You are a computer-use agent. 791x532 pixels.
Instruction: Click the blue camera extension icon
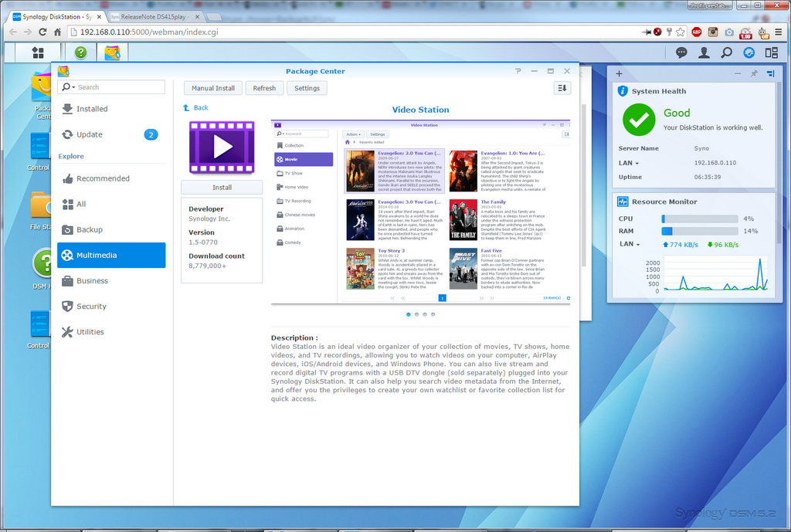click(729, 32)
